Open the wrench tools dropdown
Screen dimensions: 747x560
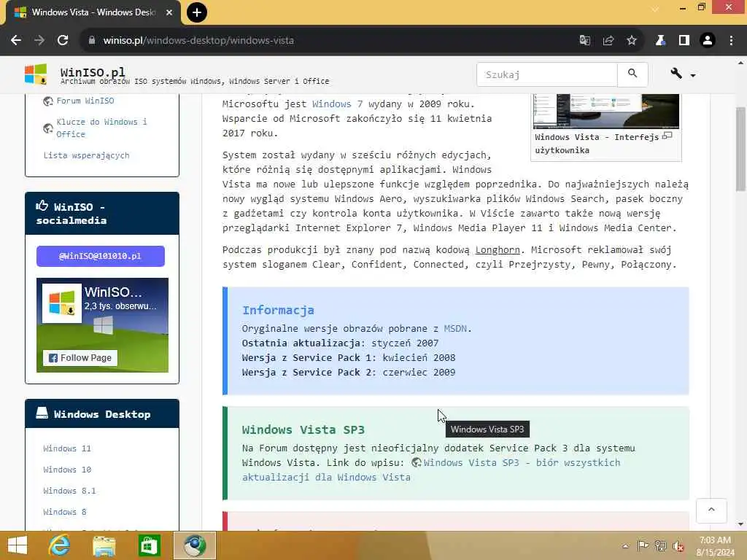click(x=682, y=74)
